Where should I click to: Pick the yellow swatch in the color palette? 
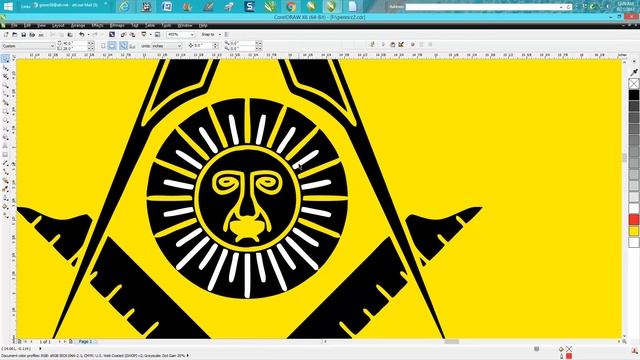pos(634,231)
